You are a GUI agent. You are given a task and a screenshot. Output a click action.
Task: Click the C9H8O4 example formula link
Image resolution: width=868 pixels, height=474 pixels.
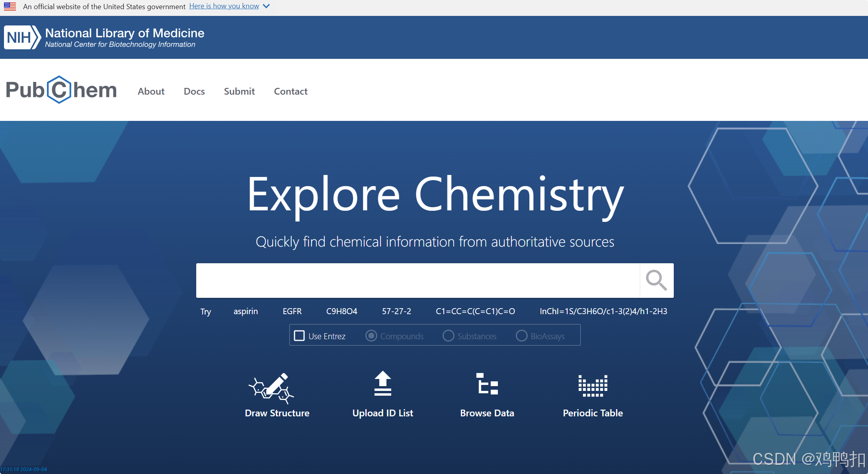341,311
